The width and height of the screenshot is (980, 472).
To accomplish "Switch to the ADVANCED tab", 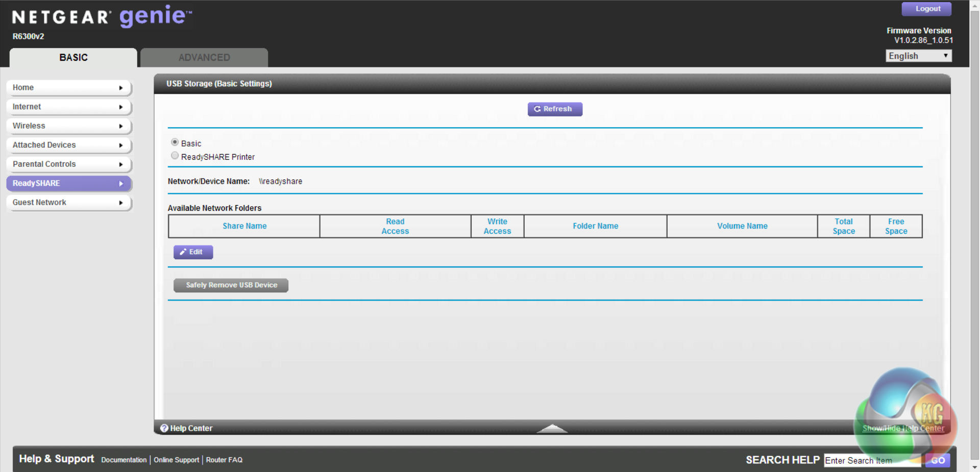I will [x=204, y=58].
